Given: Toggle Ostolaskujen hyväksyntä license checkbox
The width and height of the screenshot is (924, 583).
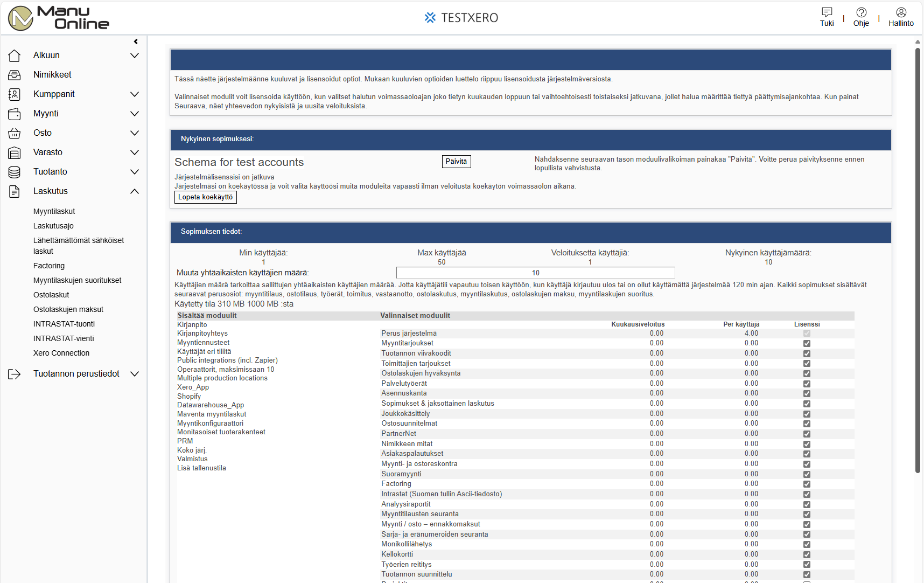Looking at the screenshot, I should (807, 373).
